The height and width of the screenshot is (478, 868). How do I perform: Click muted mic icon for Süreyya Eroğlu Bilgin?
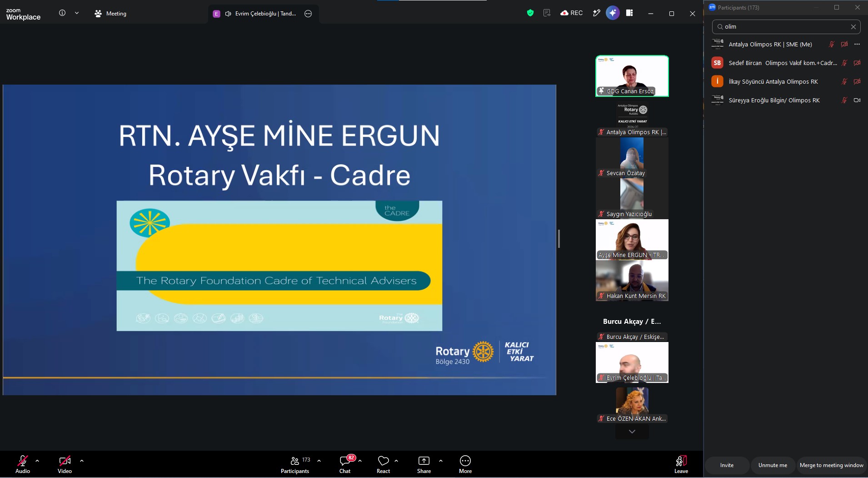click(x=844, y=101)
